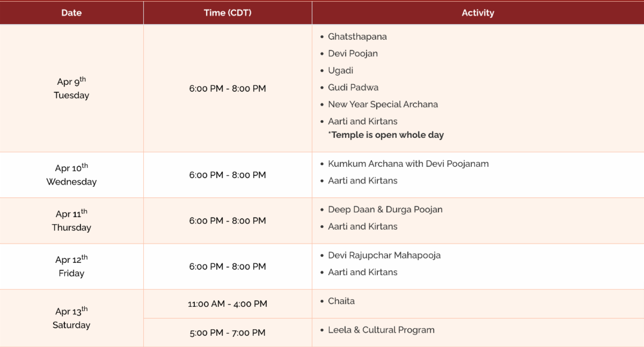
Task: Click the 11:00 AM - 4:00 PM time cell
Action: (x=228, y=304)
